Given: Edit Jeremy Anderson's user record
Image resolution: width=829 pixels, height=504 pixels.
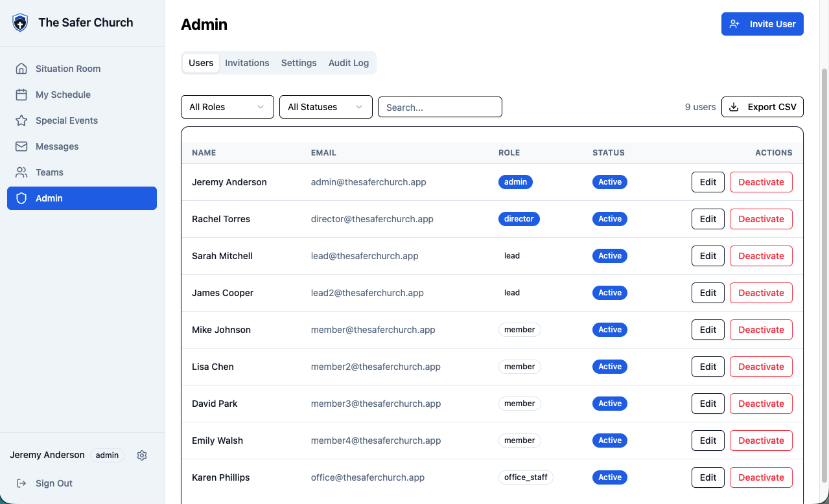Looking at the screenshot, I should [708, 182].
